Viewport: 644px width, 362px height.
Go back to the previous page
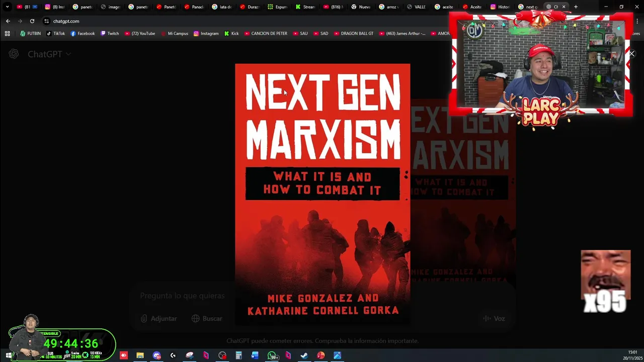tap(8, 21)
